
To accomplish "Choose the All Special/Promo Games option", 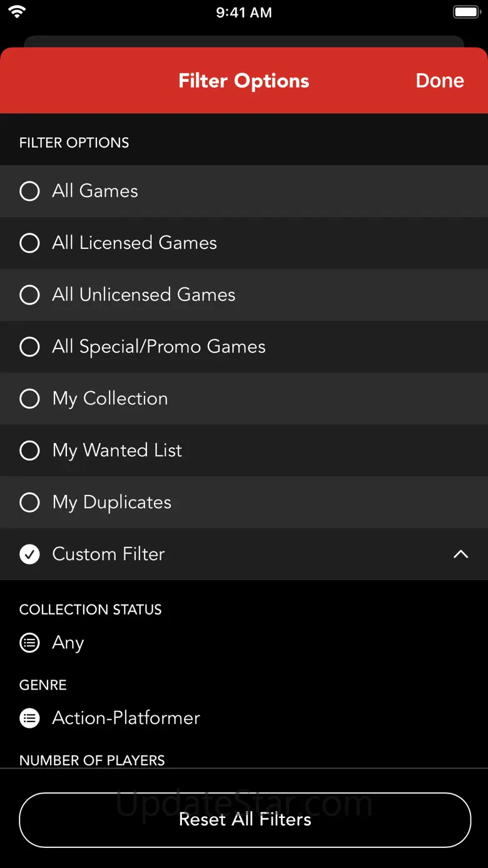I will pos(159,347).
